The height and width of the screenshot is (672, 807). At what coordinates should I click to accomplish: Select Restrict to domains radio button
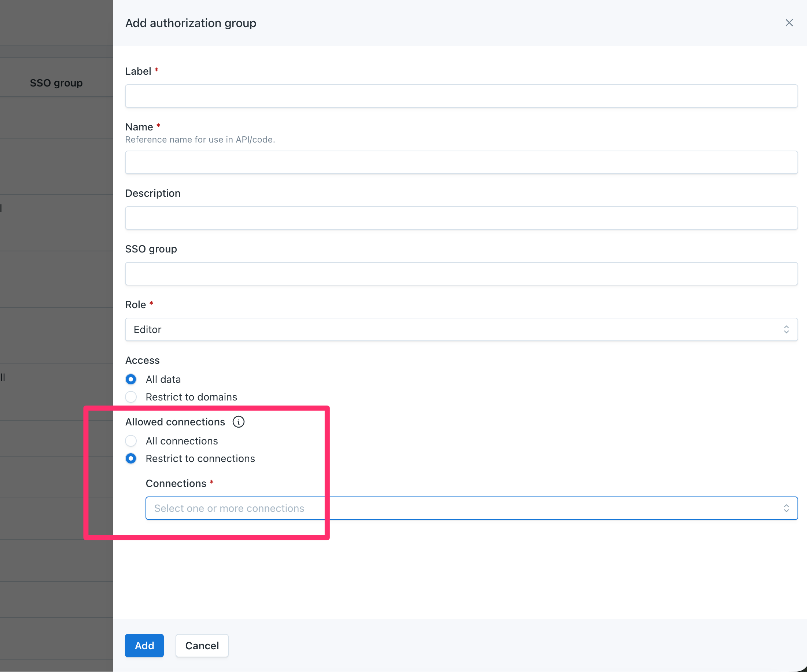[x=131, y=396]
